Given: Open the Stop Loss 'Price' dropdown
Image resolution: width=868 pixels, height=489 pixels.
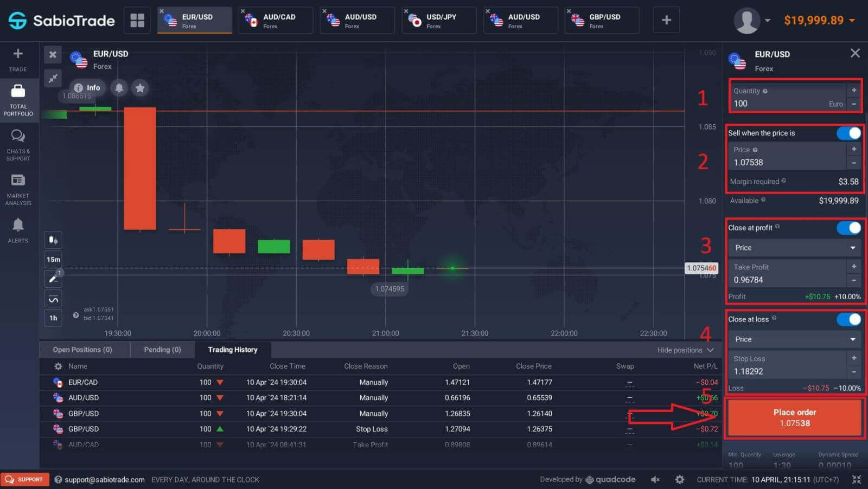Looking at the screenshot, I should 794,339.
